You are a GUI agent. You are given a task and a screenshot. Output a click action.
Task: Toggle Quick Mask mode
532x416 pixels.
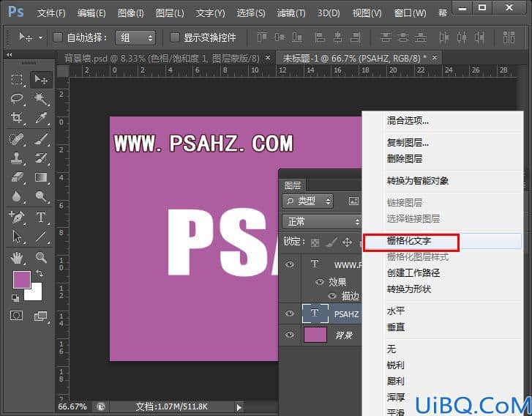coord(16,316)
